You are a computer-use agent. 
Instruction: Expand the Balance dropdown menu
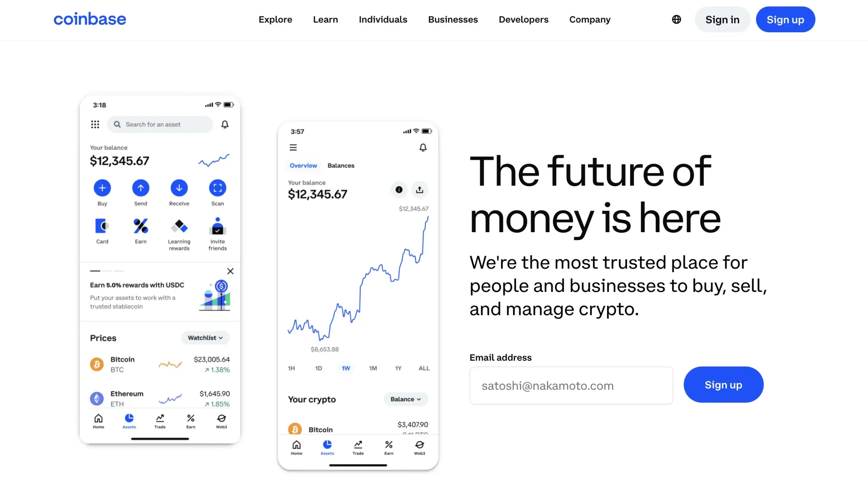[406, 399]
